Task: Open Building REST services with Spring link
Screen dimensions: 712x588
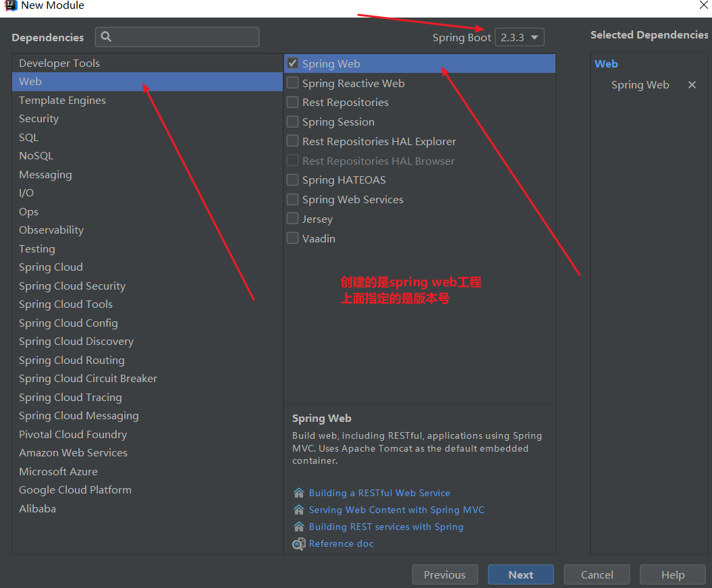Action: 386,527
